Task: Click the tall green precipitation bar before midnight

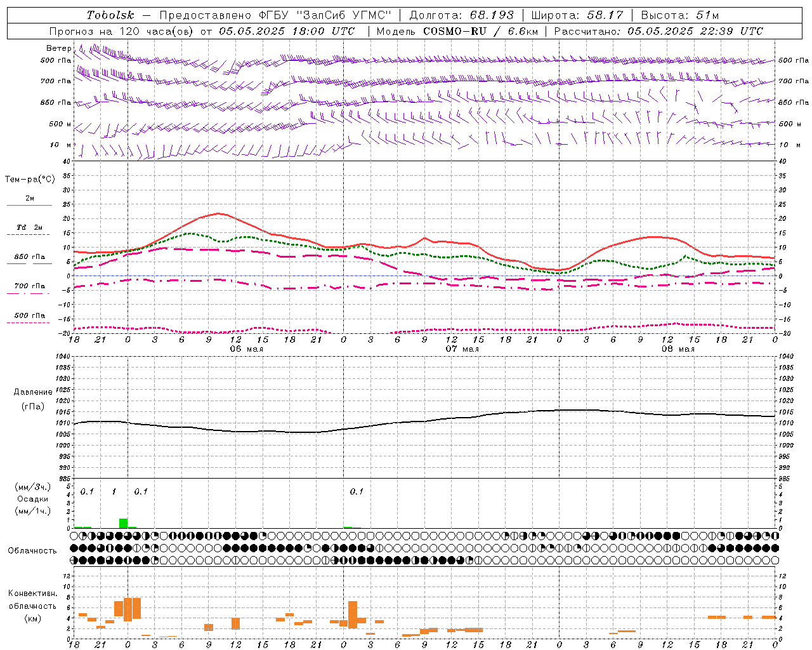Action: click(x=123, y=523)
